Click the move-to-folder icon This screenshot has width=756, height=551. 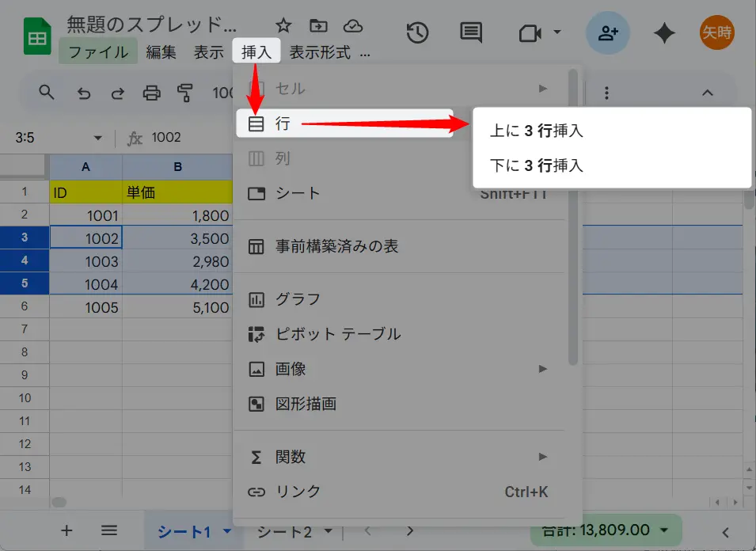tap(317, 25)
